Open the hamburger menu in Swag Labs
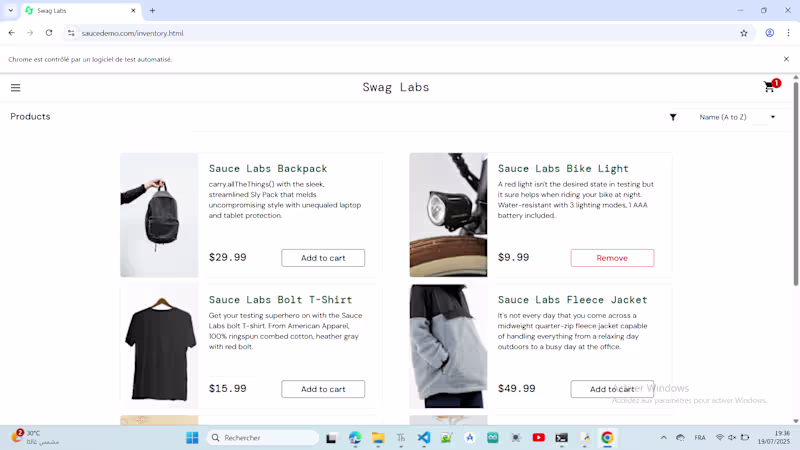800x450 pixels. pos(16,88)
